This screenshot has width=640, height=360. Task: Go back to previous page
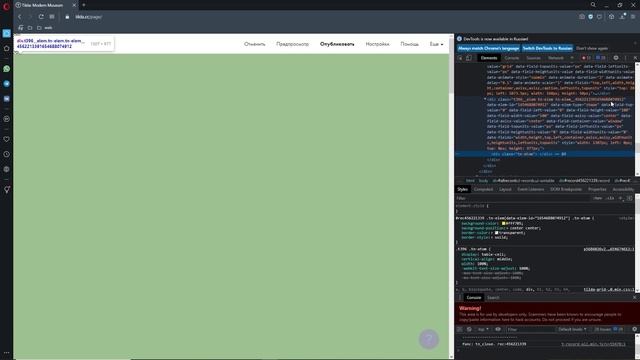20,17
